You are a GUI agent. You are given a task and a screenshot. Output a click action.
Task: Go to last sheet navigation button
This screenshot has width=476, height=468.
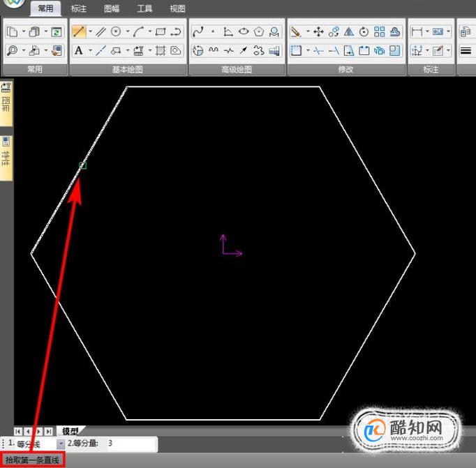pos(49,431)
